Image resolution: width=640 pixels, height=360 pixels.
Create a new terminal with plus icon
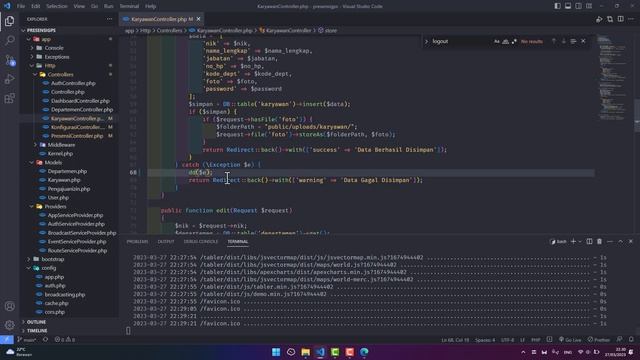[573, 242]
